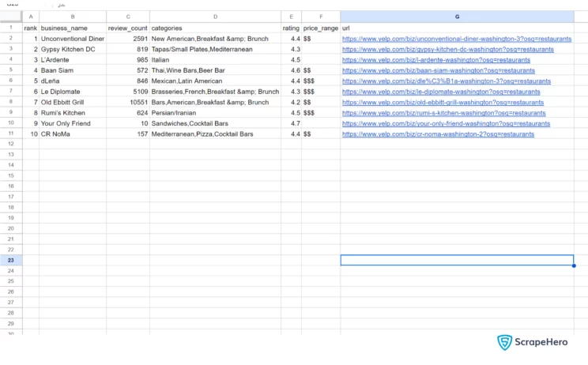Open the CR NoMa Yelp link
Screen dimensions: 588x365
click(438, 134)
